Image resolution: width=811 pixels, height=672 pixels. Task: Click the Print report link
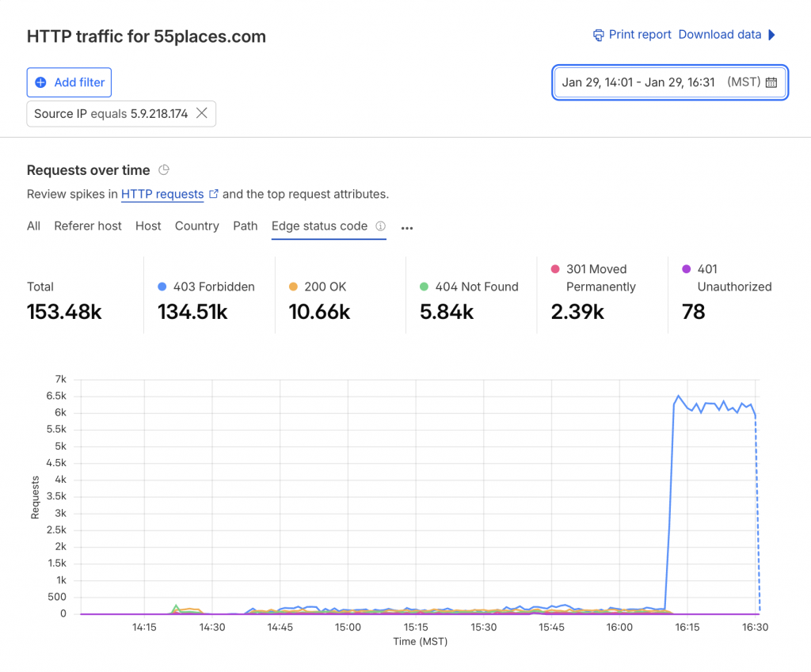640,35
